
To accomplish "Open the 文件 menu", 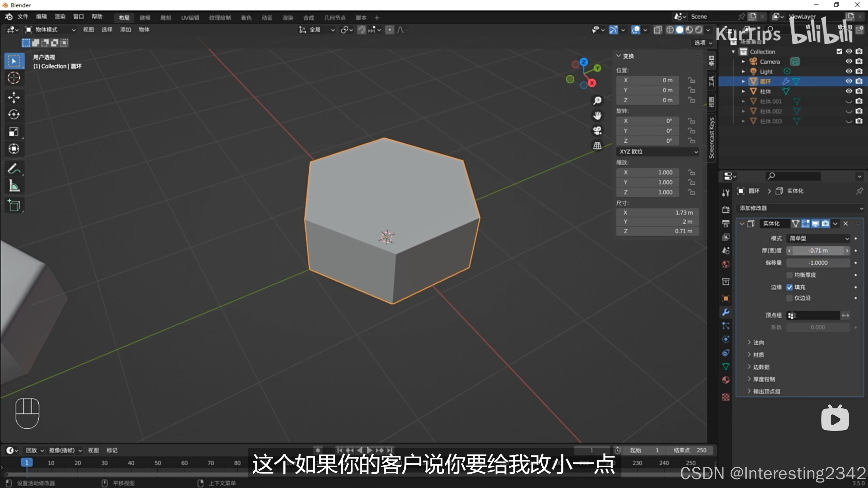I will [x=23, y=17].
